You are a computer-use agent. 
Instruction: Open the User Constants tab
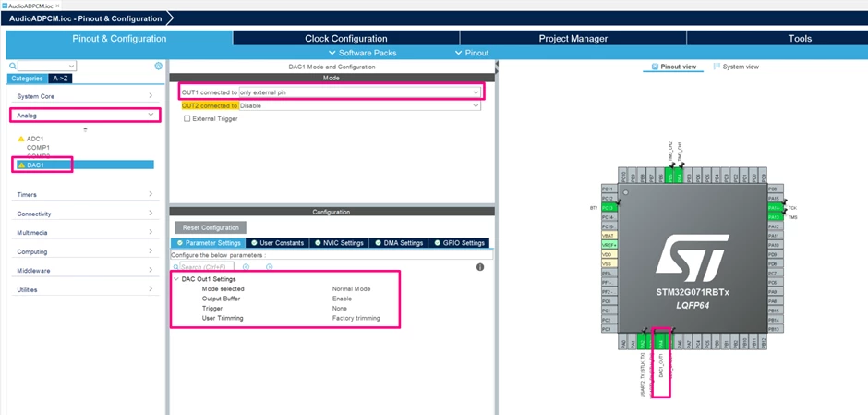[277, 243]
